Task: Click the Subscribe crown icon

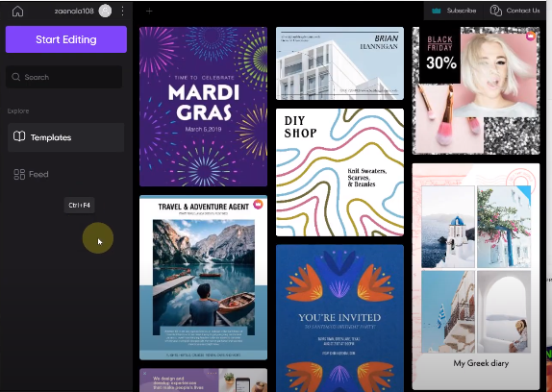Action: coord(437,11)
